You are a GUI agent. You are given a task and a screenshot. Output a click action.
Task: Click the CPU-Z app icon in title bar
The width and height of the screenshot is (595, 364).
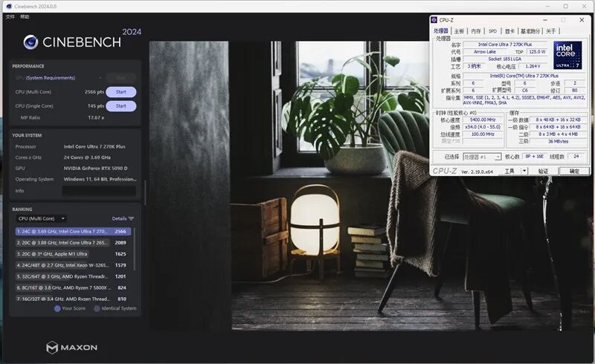[434, 19]
